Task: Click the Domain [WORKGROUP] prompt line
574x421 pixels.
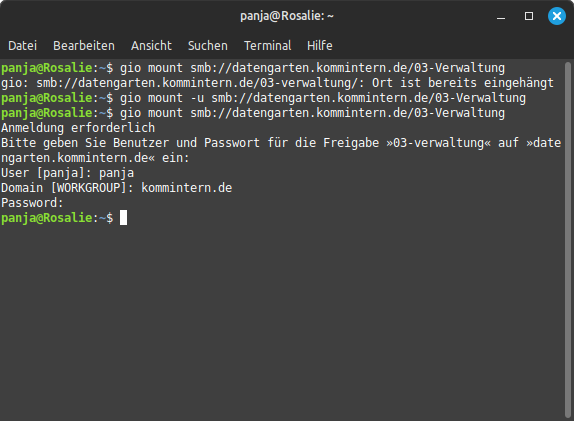Action: [x=117, y=188]
